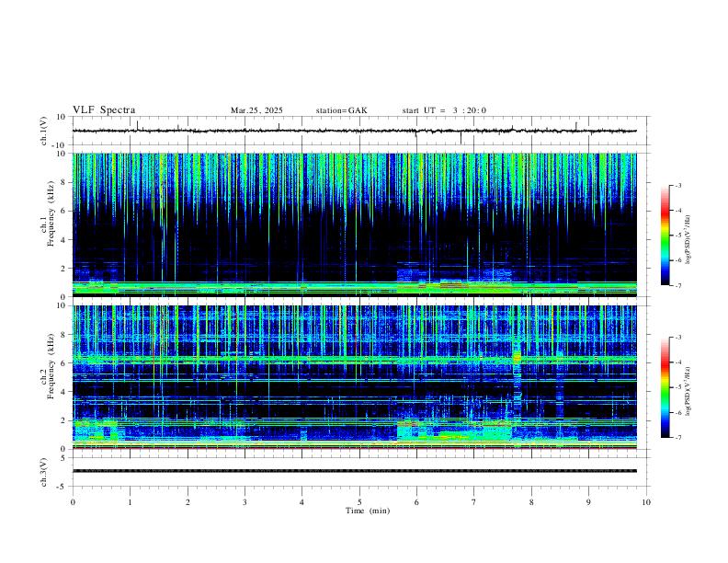Click inside the ch.2 spectrogram panel
The width and height of the screenshot is (728, 563).
[x=355, y=377]
